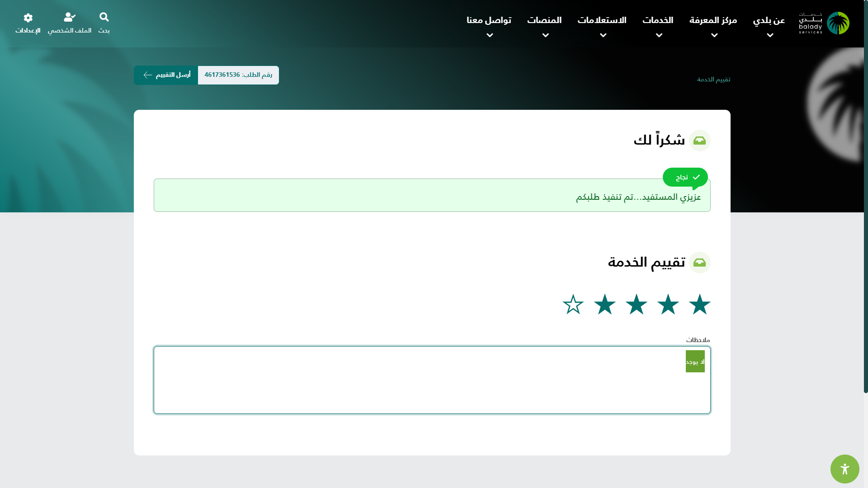Image resolution: width=868 pixels, height=488 pixels.
Task: Click the inbox icon beside شكراً لك
Action: click(x=699, y=141)
